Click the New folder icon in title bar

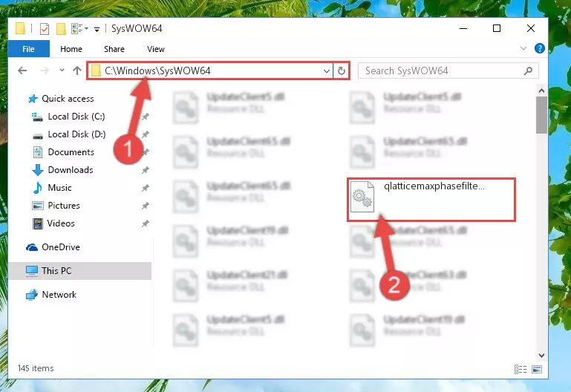(61, 28)
